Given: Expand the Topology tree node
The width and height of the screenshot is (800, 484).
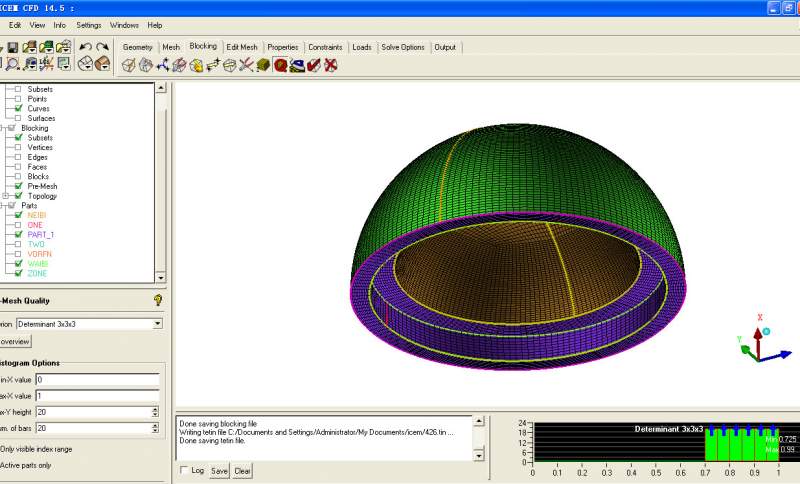Looking at the screenshot, I should [7, 196].
